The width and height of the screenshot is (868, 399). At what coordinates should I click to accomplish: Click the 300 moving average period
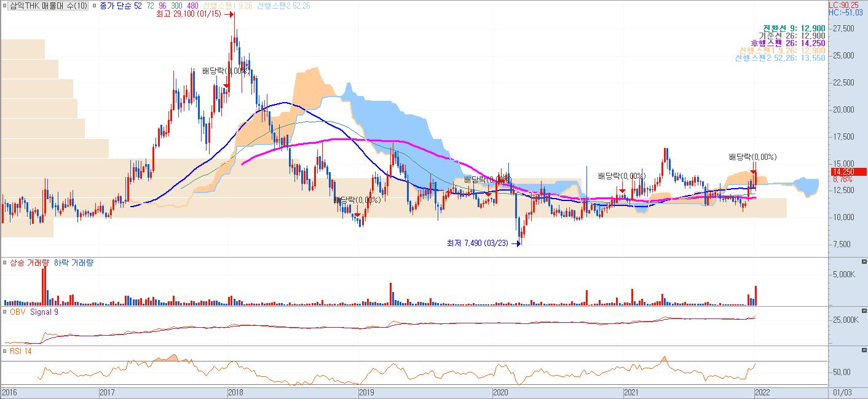(178, 5)
